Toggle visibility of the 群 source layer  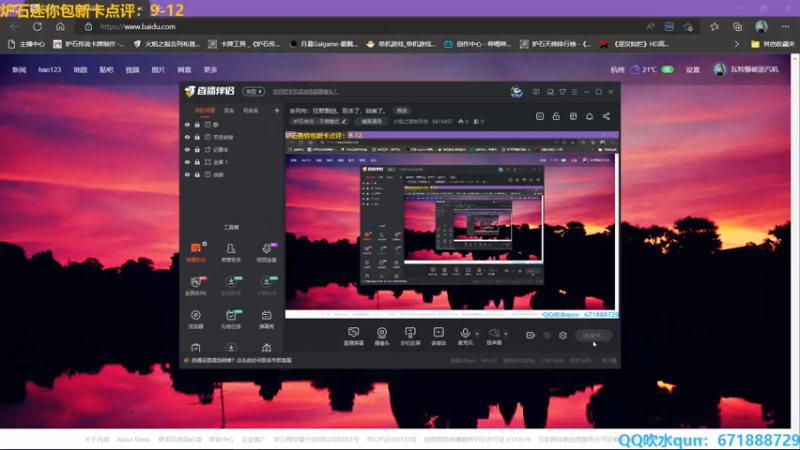pos(187,124)
